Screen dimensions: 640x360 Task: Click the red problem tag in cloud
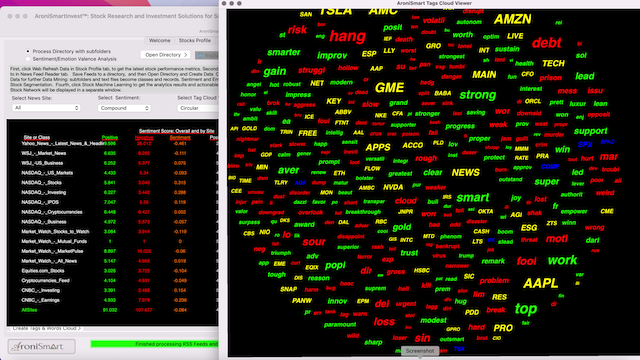(x=494, y=281)
